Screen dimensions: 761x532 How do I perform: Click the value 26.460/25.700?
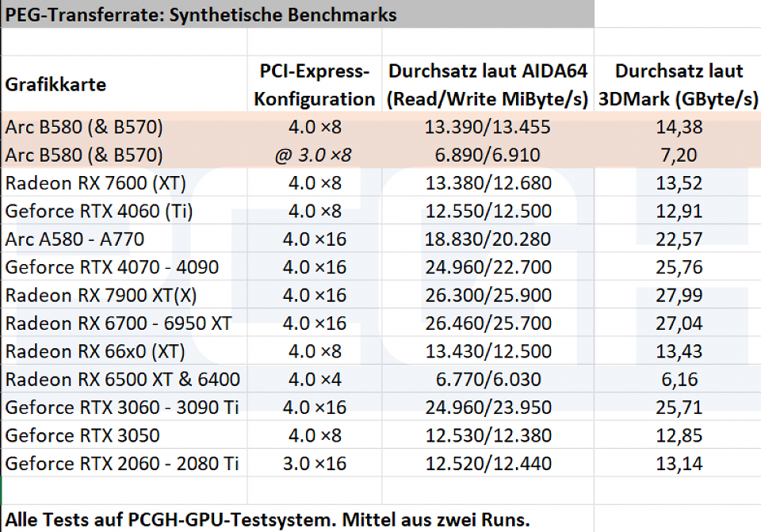coord(488,323)
